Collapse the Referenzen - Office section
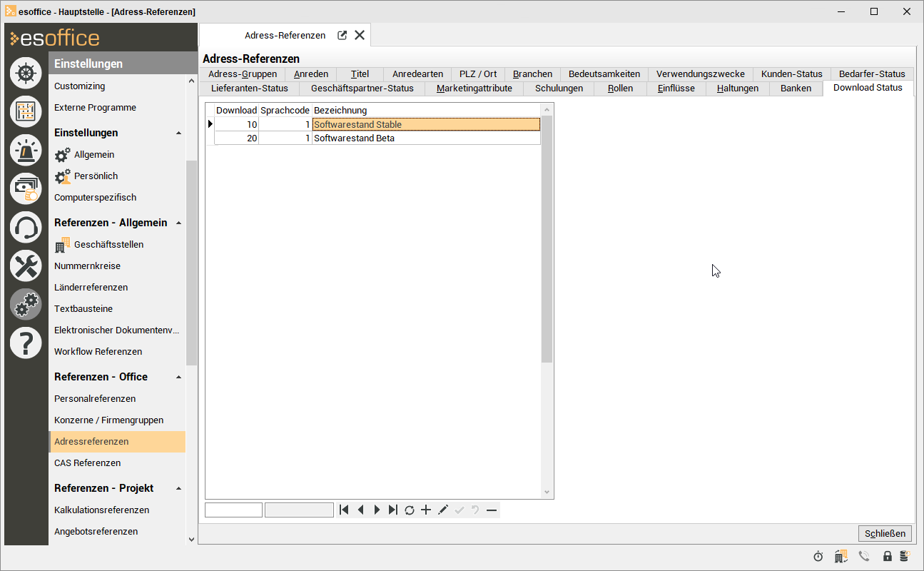 [178, 377]
